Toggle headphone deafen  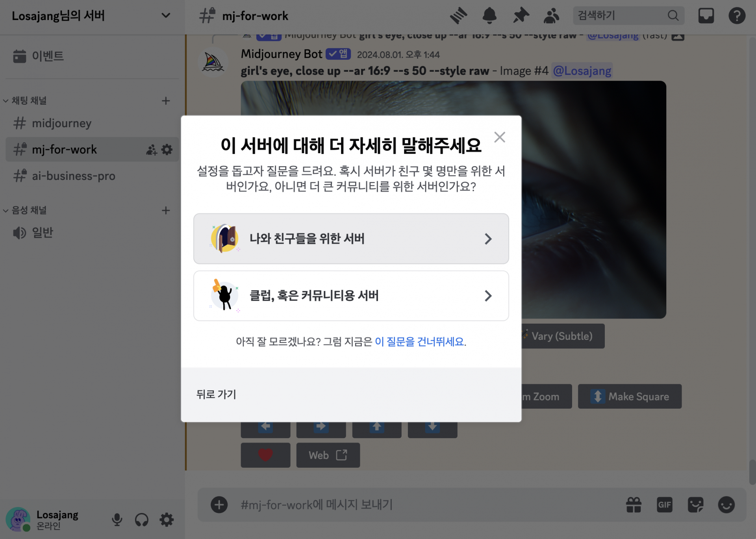pos(142,520)
